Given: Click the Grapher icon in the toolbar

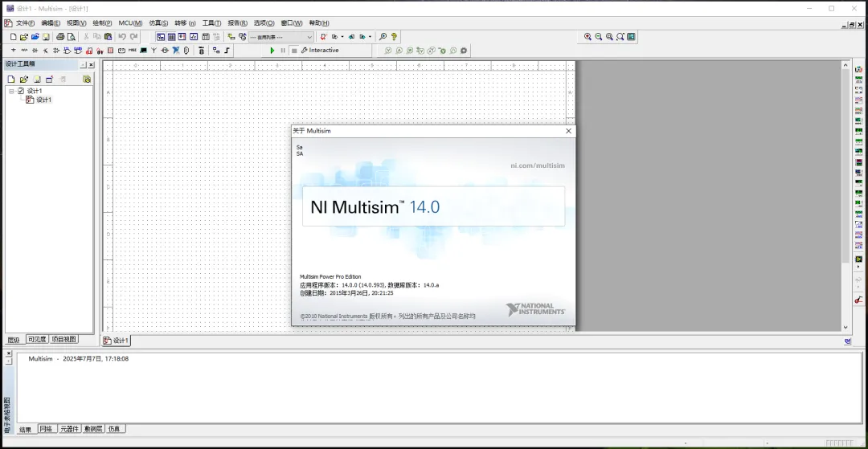Looking at the screenshot, I should point(193,37).
